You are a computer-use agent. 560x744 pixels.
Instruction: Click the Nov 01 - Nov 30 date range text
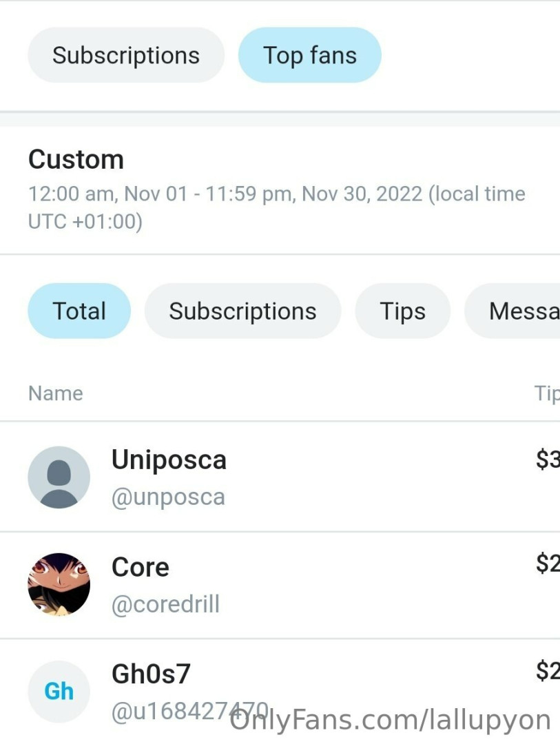(x=276, y=194)
